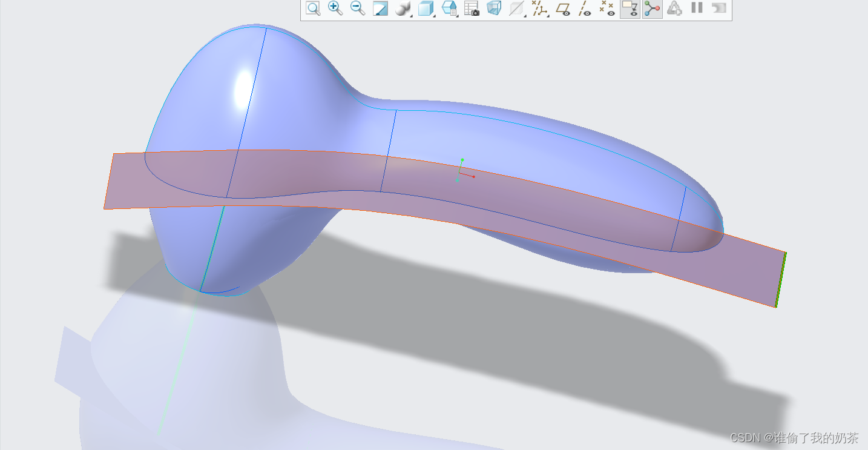This screenshot has width=868, height=450.
Task: Disable annotation display
Action: 630,8
